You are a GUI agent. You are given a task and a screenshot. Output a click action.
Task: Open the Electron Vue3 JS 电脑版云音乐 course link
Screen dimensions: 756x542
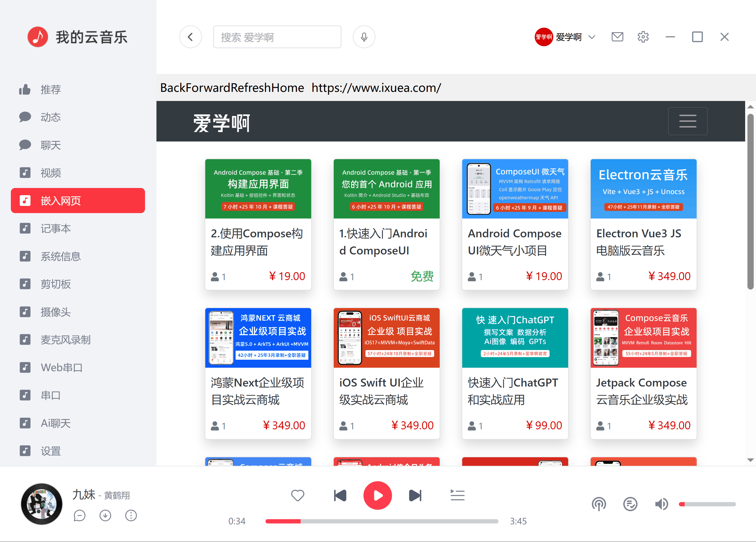click(x=638, y=242)
